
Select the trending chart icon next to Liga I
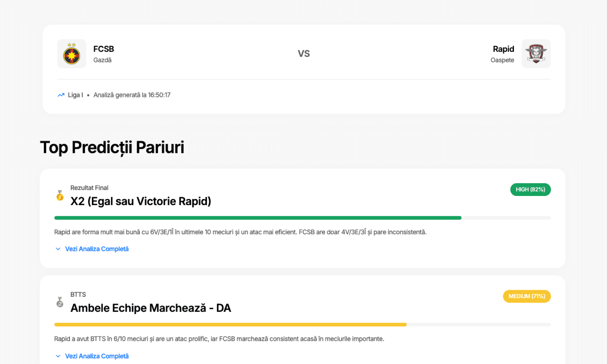point(61,95)
